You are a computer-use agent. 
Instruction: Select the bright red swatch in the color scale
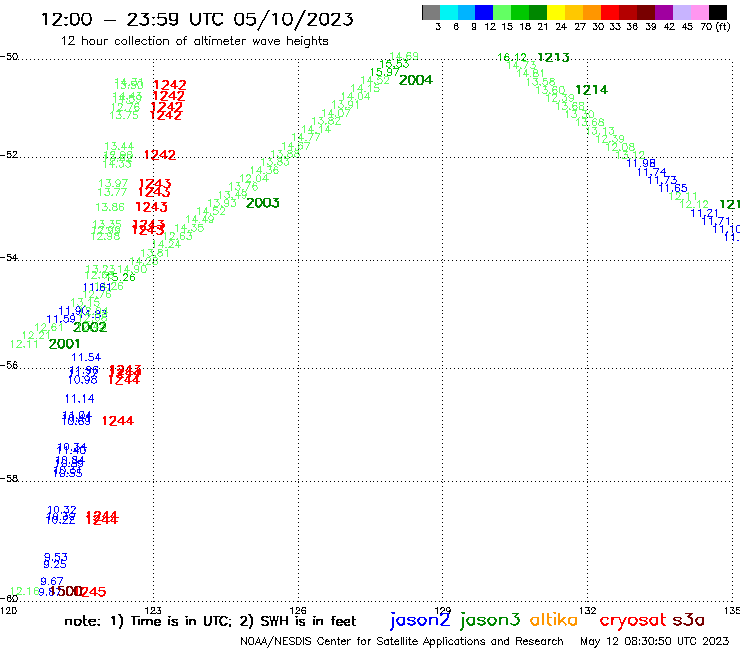point(610,13)
